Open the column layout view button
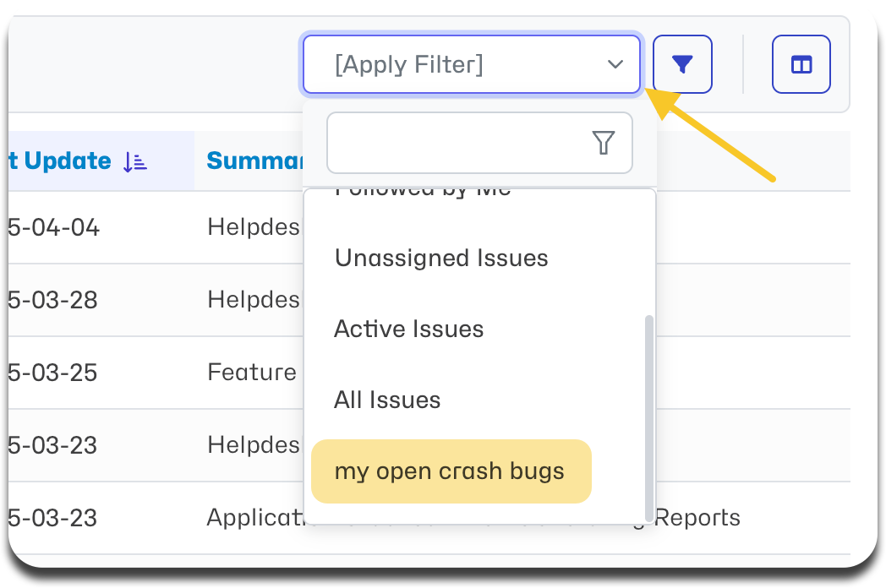This screenshot has height=588, width=886. [x=801, y=64]
